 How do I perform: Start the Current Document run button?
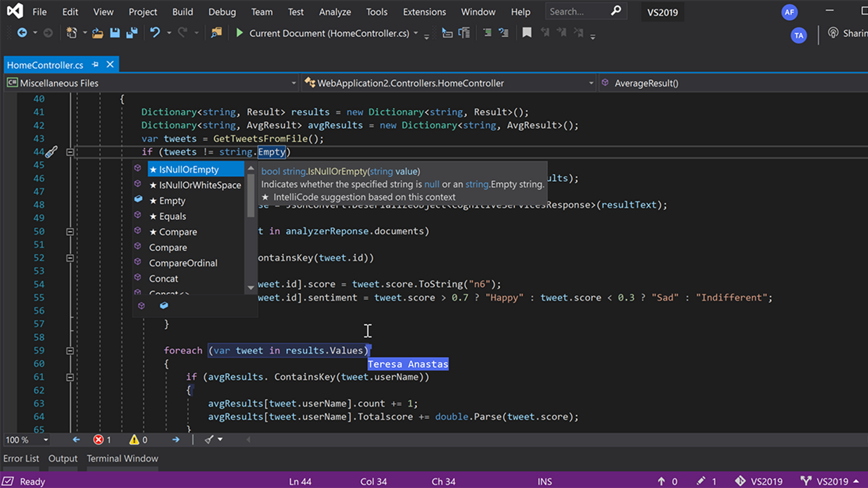[239, 33]
